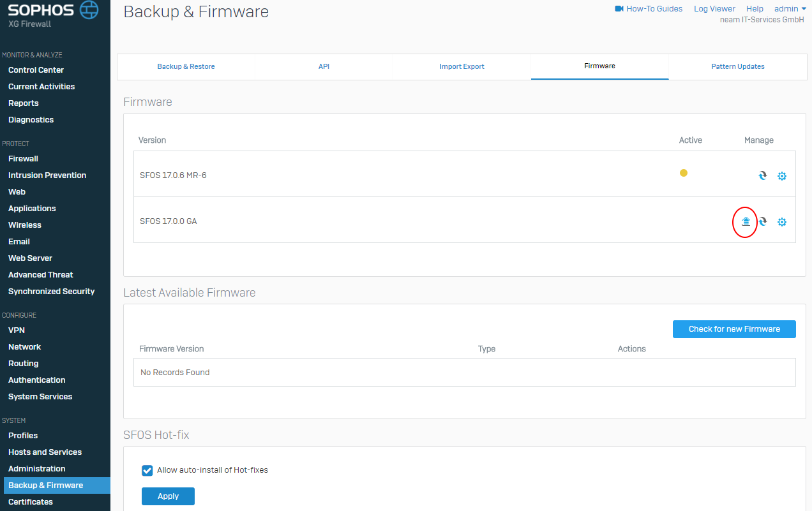Switch to the Backup & Restore tab
The width and height of the screenshot is (812, 511).
(186, 66)
